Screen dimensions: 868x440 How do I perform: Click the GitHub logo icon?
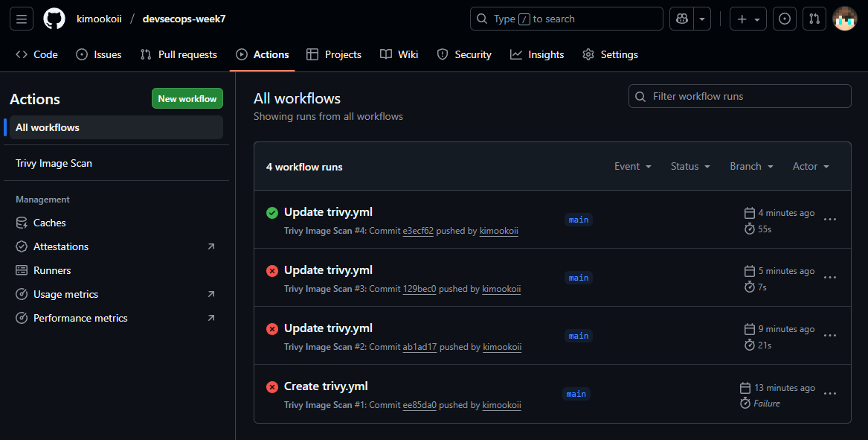(54, 19)
